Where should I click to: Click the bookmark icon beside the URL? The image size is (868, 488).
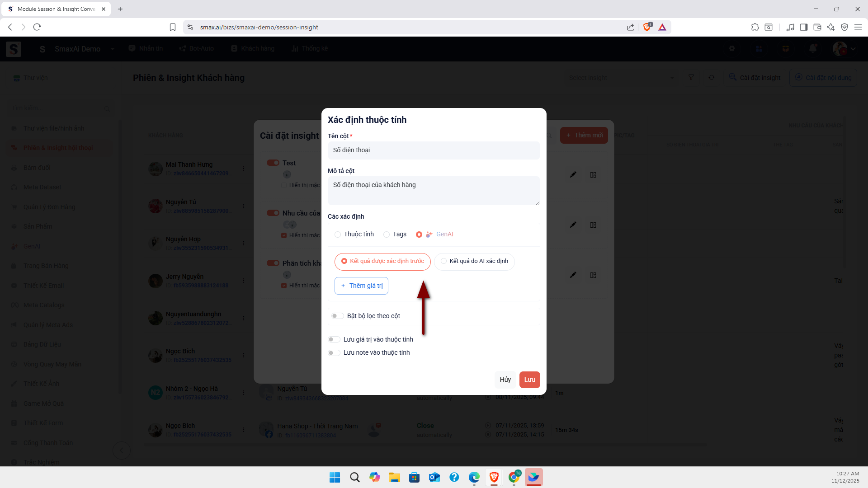coord(173,27)
